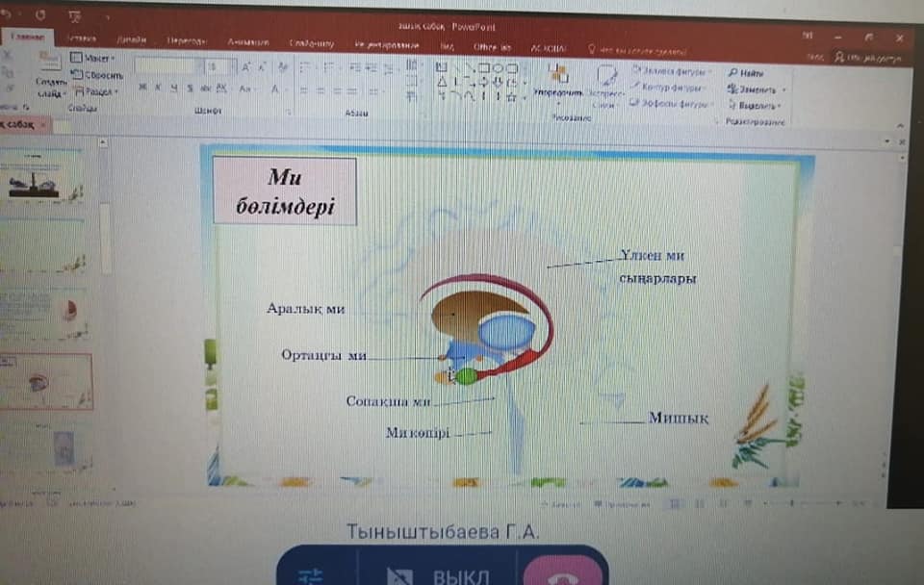Switch to the Вставка (Insert) ribbon tab
Screen dimensions: 924x585
tap(82, 39)
